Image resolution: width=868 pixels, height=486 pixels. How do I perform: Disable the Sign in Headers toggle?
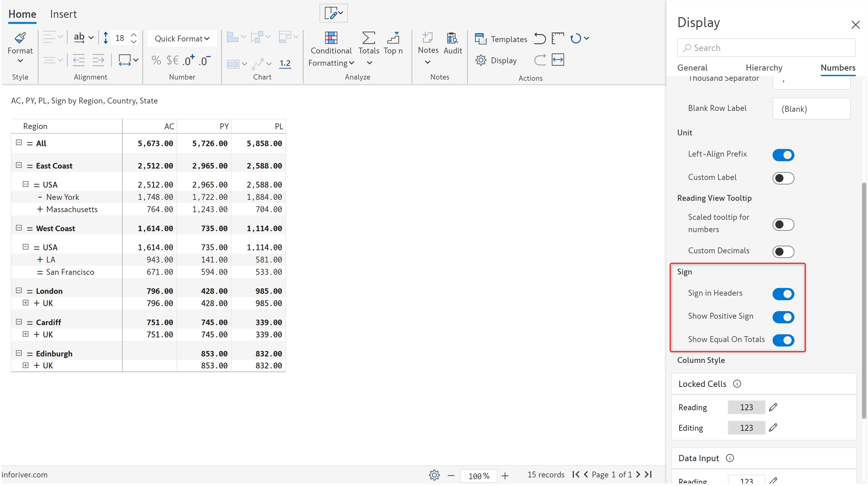(783, 294)
